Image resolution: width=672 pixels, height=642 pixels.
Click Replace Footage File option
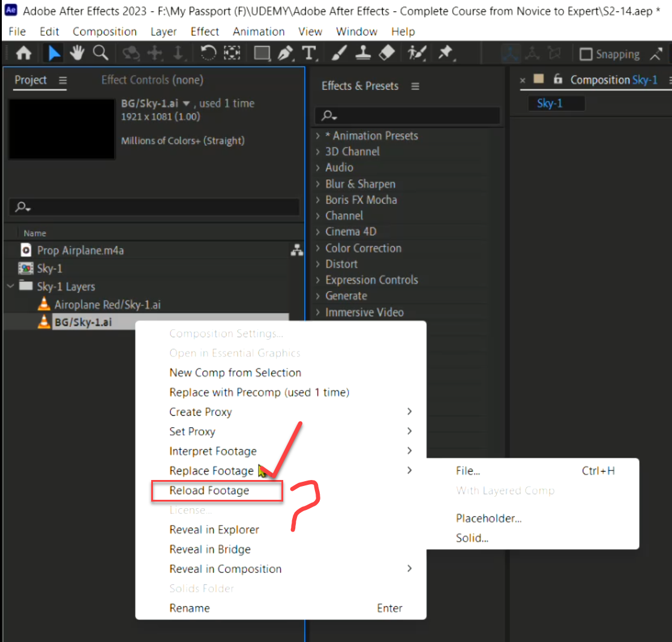point(467,470)
